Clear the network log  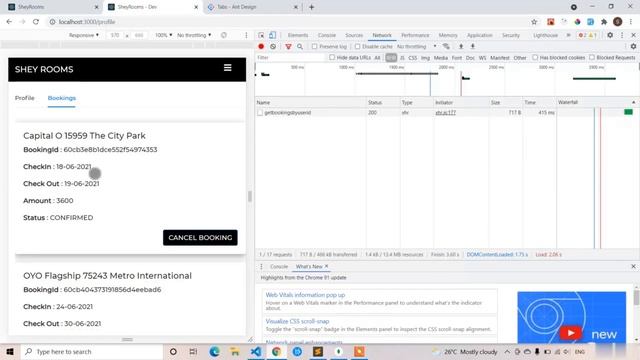[273, 47]
